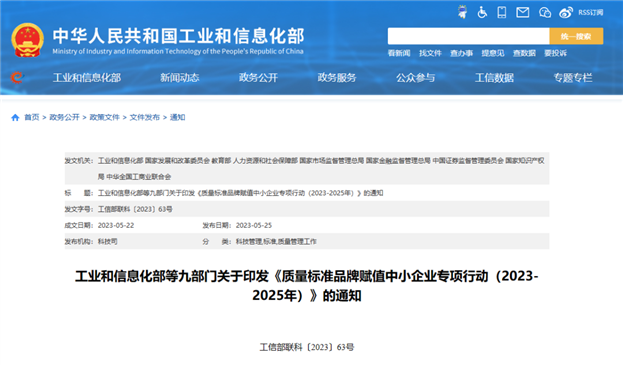Click the 成文日期 value 2023-05-22
The width and height of the screenshot is (623, 366).
(116, 225)
